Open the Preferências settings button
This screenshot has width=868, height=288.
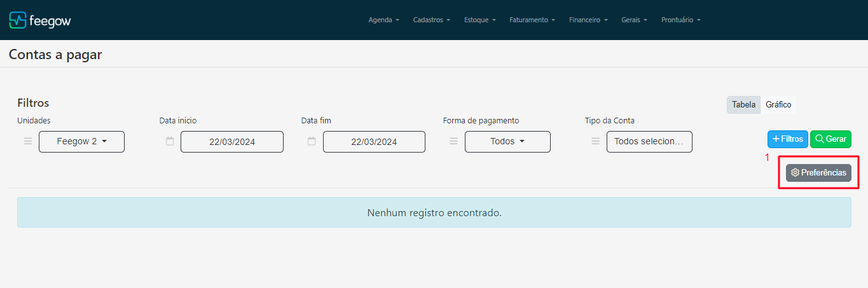[818, 173]
